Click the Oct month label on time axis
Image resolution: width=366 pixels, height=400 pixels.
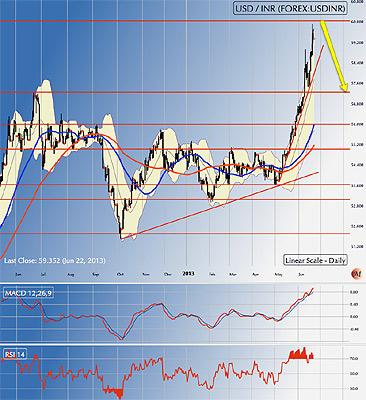click(x=120, y=274)
